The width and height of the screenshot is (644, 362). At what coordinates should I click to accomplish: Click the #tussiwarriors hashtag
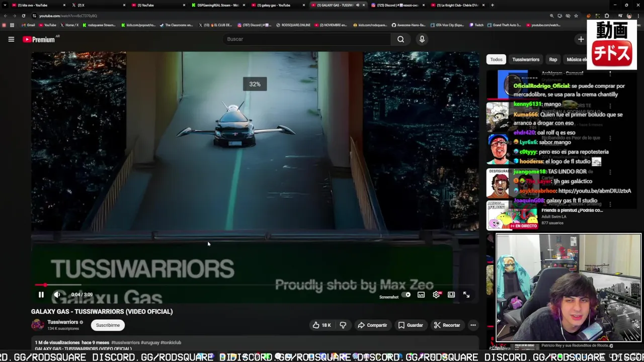click(125, 342)
